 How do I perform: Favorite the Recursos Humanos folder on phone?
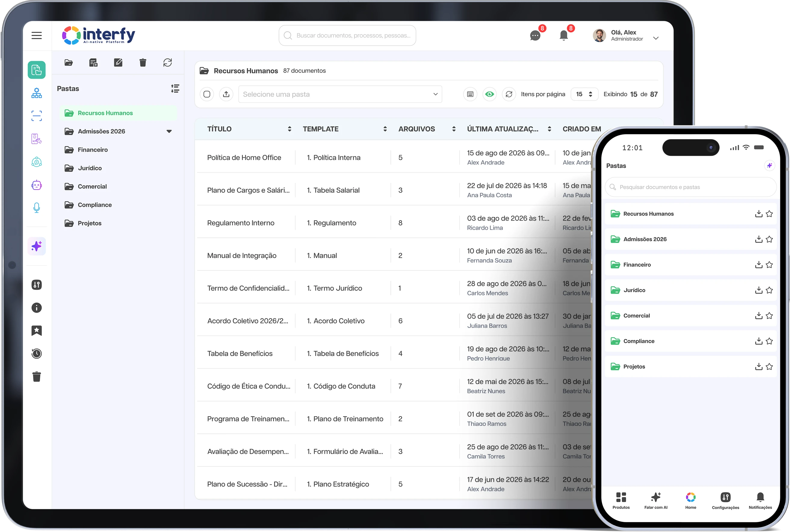[769, 214]
